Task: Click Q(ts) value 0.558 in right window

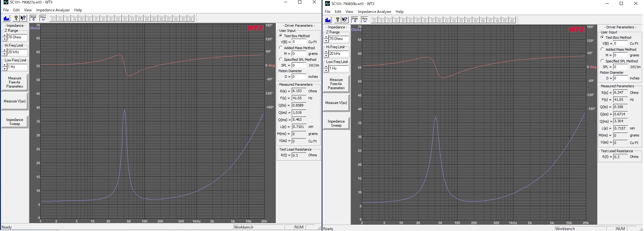Action: 620,107
